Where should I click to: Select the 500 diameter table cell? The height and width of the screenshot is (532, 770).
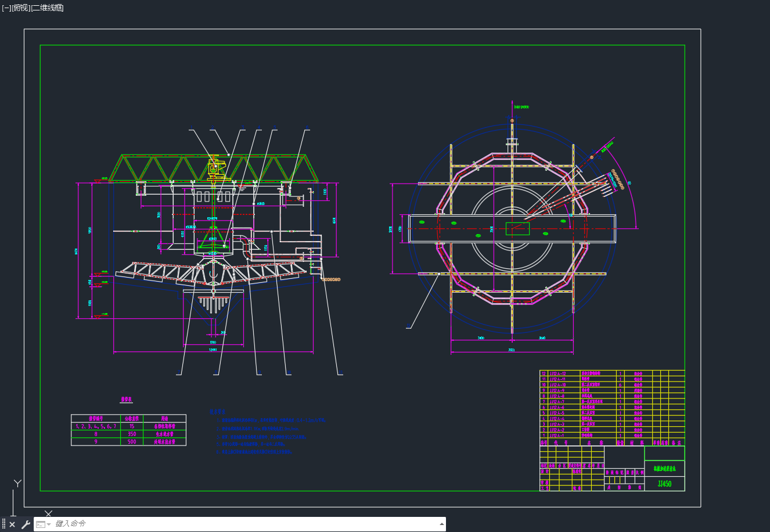[x=132, y=441]
